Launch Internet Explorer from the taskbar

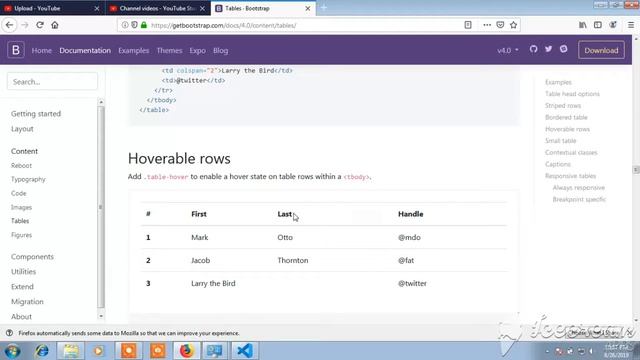42,351
